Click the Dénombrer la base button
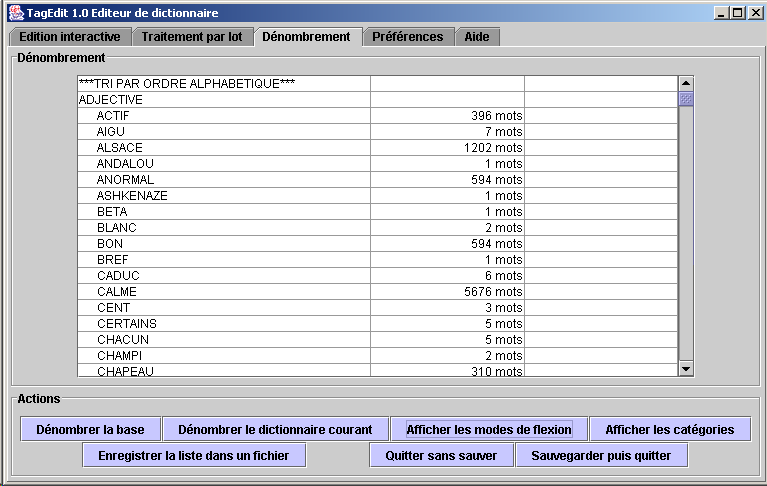This screenshot has height=486, width=767. point(90,429)
